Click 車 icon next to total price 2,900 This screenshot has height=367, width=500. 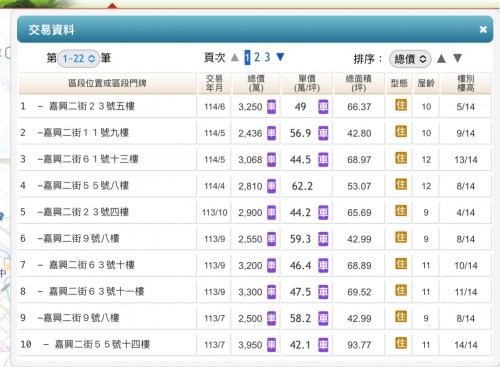pos(271,212)
